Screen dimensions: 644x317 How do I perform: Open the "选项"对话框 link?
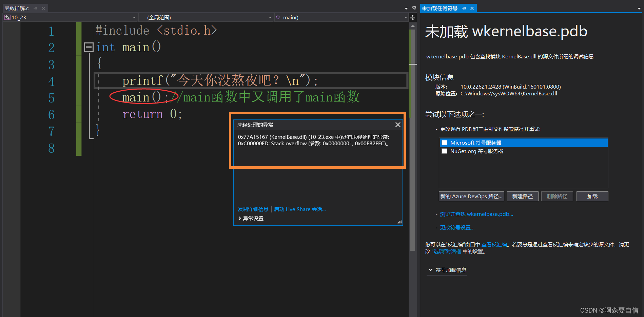coord(446,251)
